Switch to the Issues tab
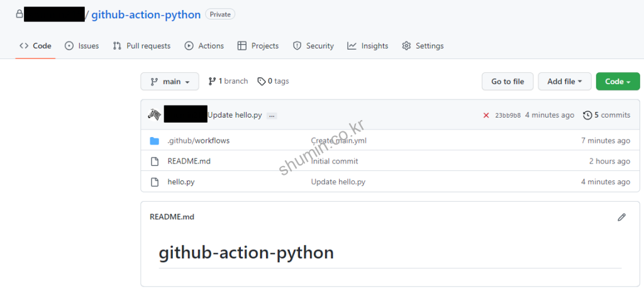 82,46
